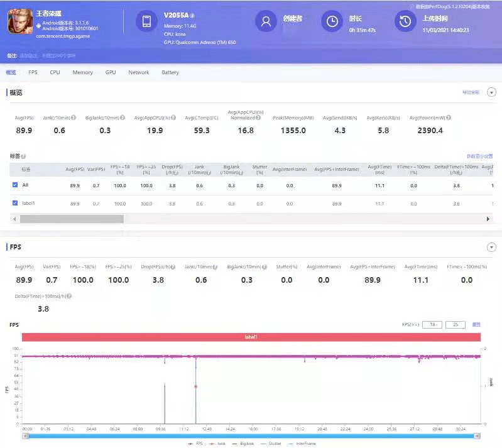Click the blue timeline range slider

click(x=251, y=436)
